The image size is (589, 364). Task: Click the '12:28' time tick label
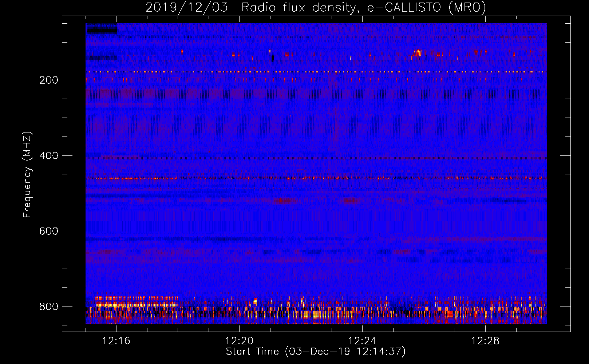pyautogui.click(x=485, y=341)
